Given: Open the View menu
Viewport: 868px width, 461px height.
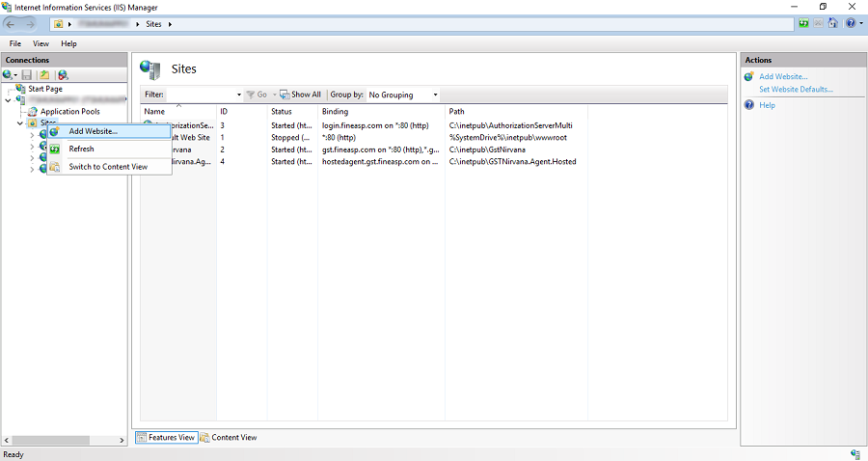Looking at the screenshot, I should coord(41,43).
